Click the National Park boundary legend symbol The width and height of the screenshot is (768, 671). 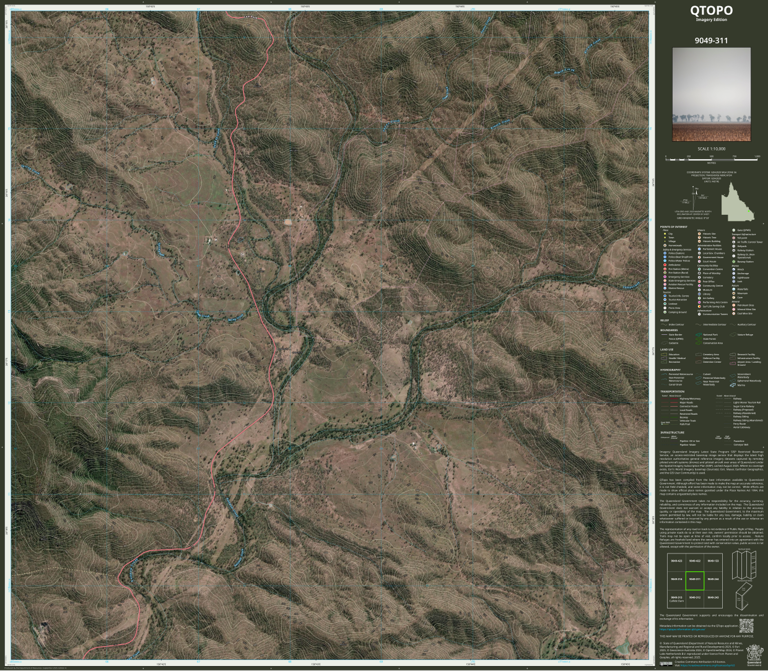click(x=698, y=335)
